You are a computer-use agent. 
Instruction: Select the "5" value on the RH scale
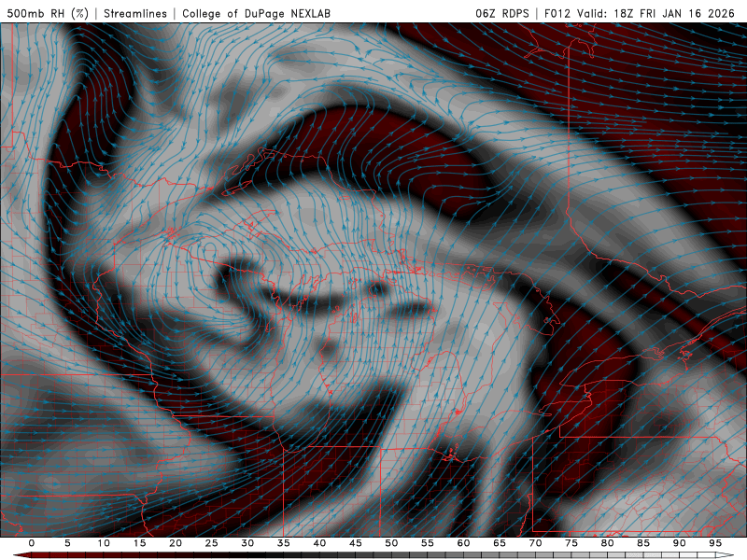click(x=67, y=543)
